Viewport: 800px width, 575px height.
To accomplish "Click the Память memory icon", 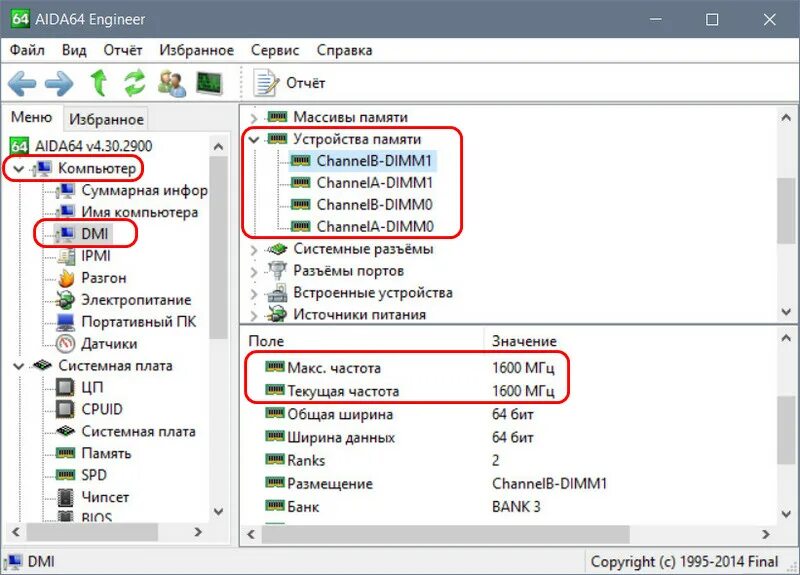I will click(65, 453).
